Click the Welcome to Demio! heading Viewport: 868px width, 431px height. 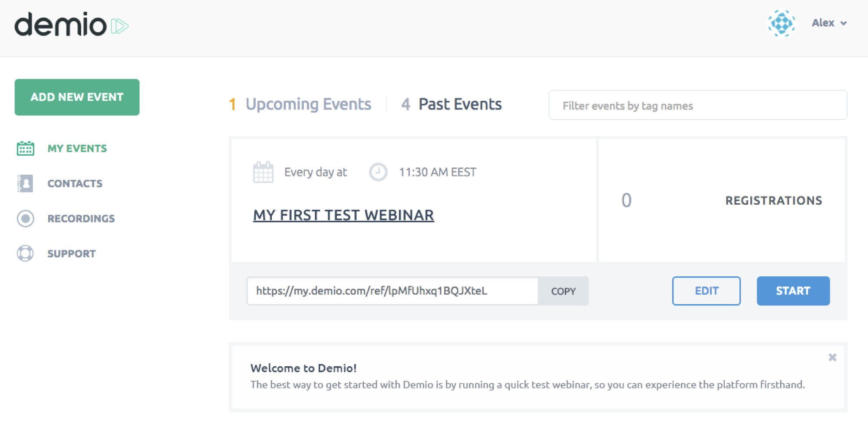click(x=304, y=368)
